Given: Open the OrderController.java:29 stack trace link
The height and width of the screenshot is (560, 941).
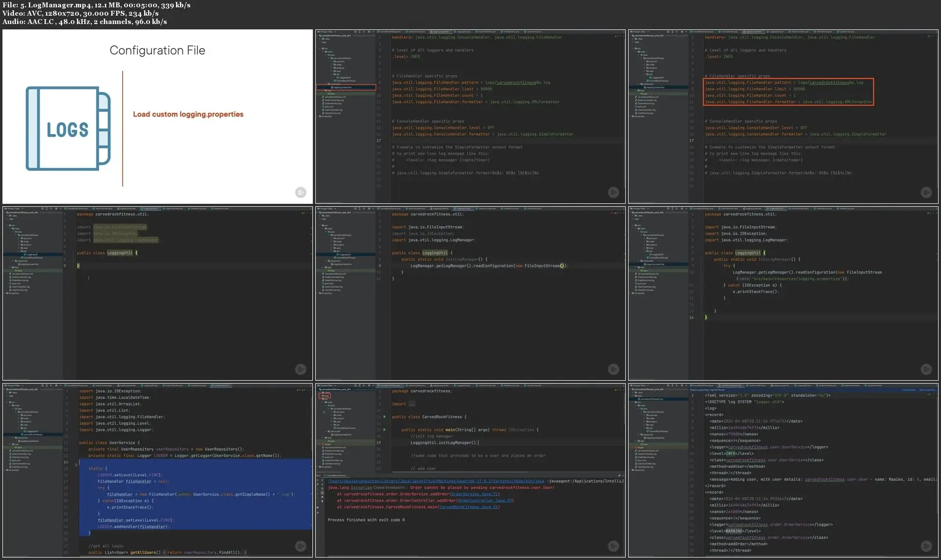Looking at the screenshot, I should pos(484,501).
